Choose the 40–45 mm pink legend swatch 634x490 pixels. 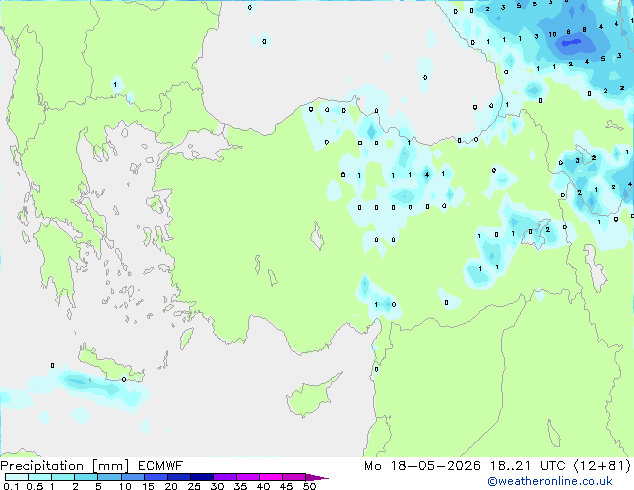pyautogui.click(x=271, y=477)
